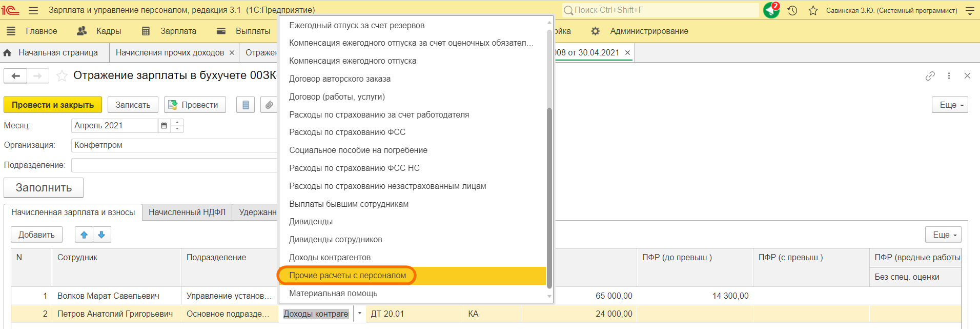Open attached files paperclip icon
Screen dimensions: 980x329
[269, 105]
